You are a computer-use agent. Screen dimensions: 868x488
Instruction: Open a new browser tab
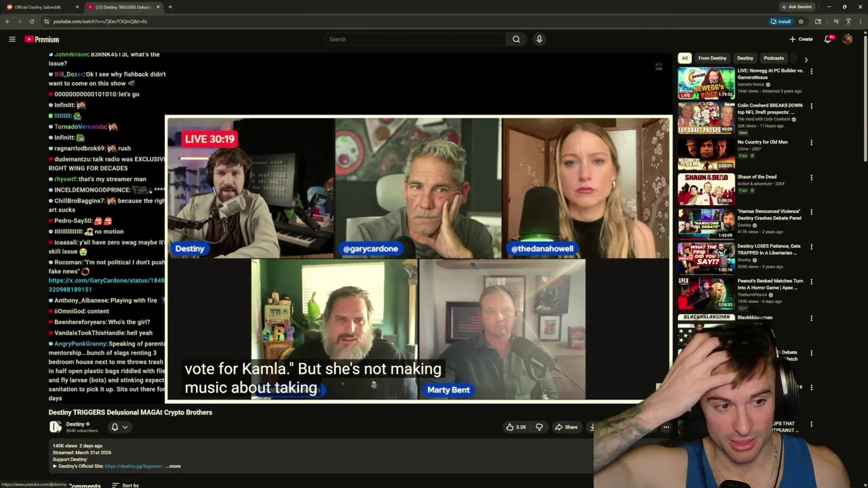click(170, 7)
